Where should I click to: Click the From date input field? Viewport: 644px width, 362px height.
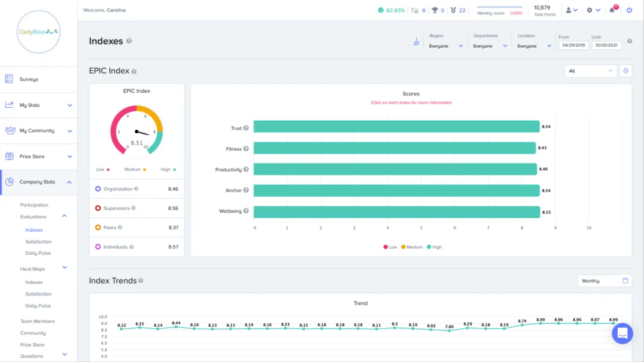(x=573, y=46)
